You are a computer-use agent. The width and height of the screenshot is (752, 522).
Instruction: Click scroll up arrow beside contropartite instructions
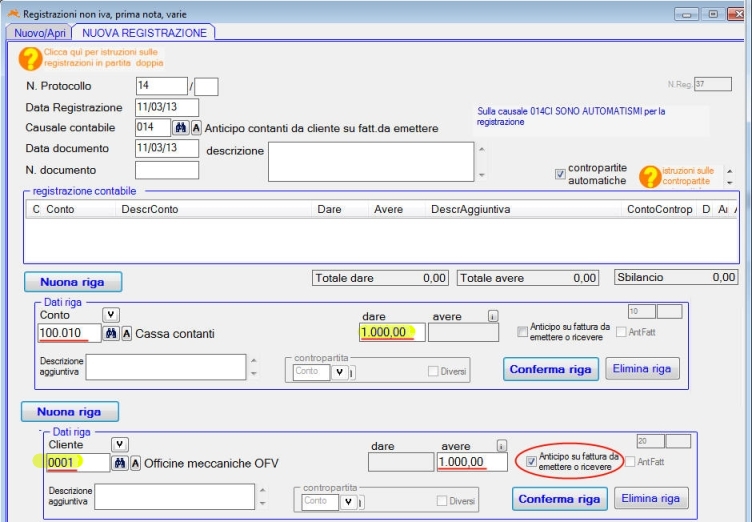[729, 171]
